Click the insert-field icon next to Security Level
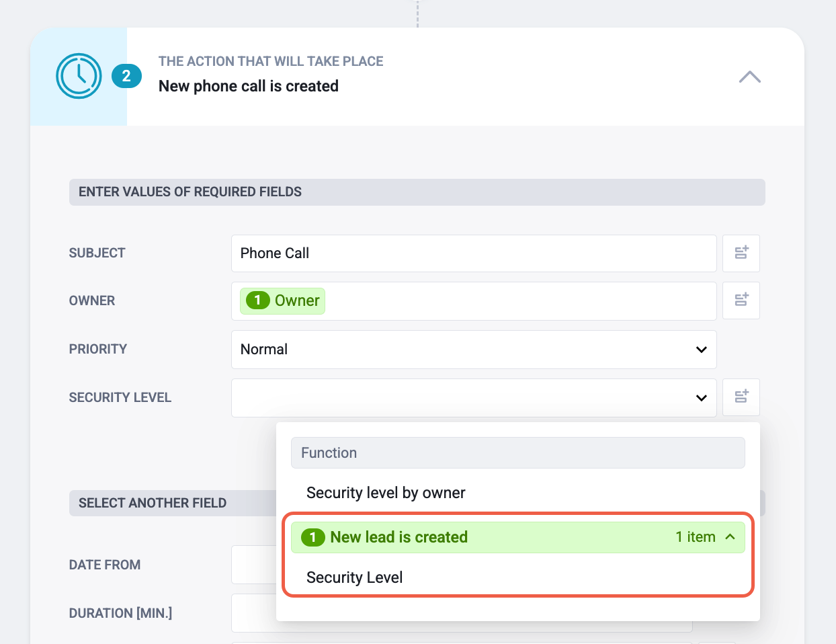Image resolution: width=836 pixels, height=644 pixels. (741, 397)
